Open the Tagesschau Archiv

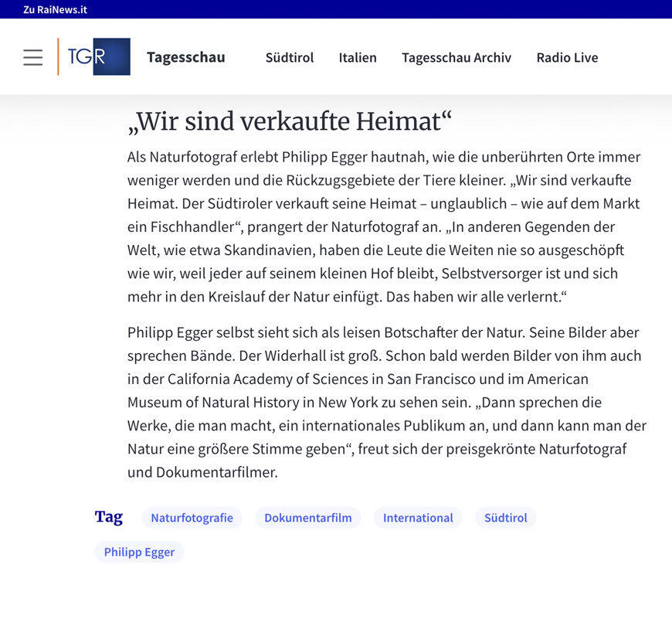(x=456, y=57)
